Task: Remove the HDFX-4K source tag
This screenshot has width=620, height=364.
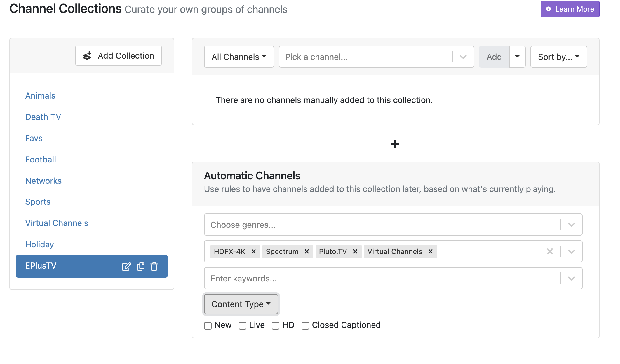Action: pyautogui.click(x=254, y=251)
